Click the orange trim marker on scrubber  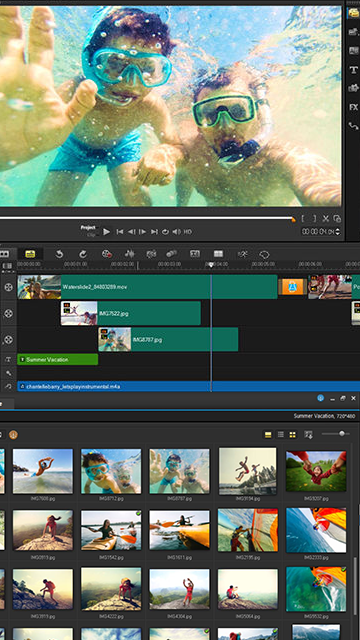293,220
